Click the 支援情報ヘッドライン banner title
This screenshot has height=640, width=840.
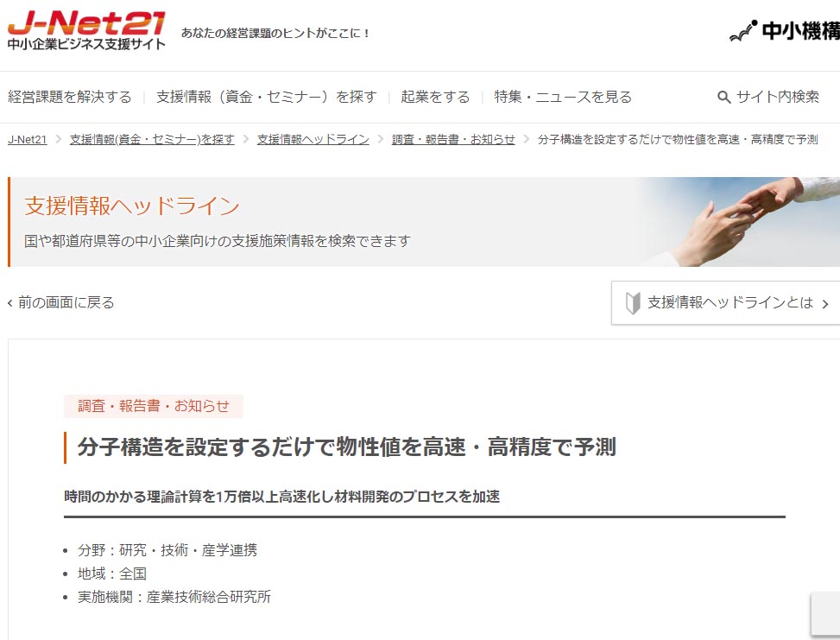[x=132, y=206]
